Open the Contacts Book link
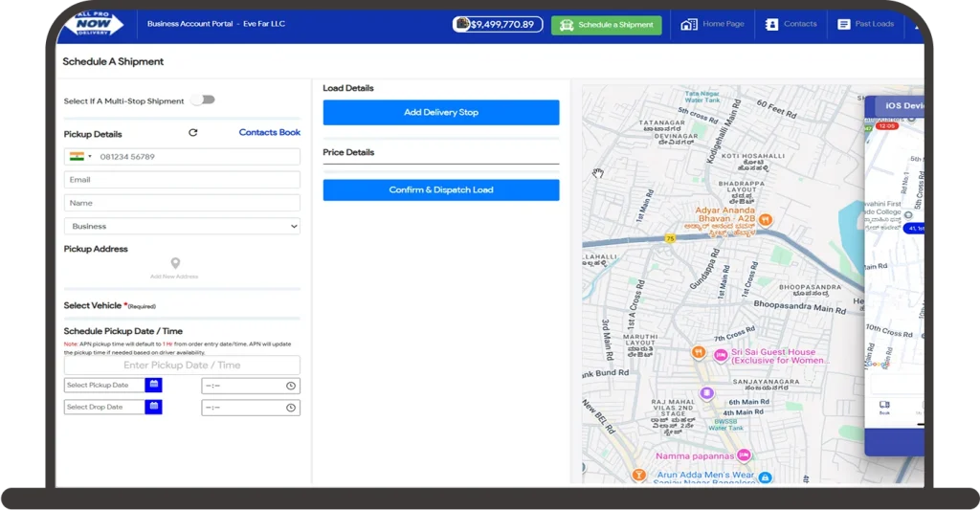The height and width of the screenshot is (510, 980). tap(269, 133)
